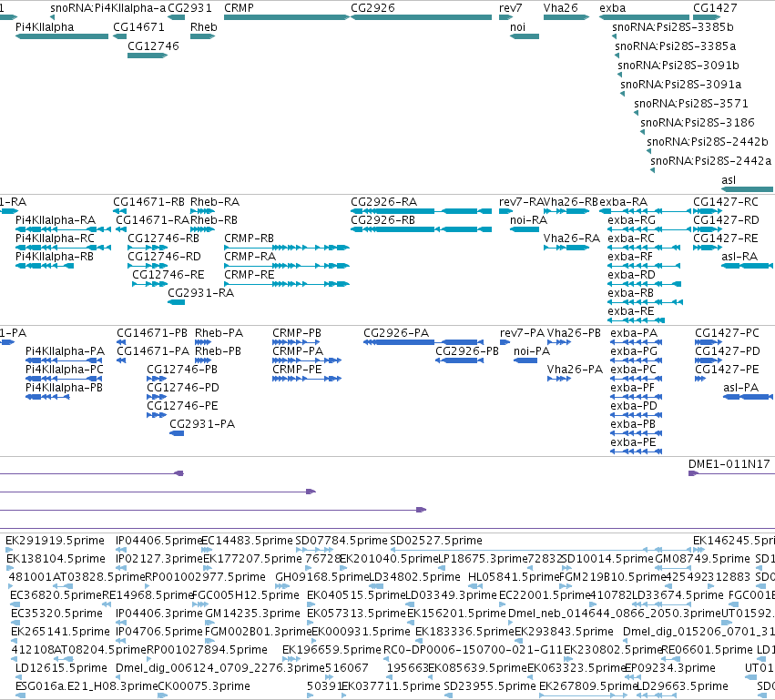Click the snoRNA:Psi28S-3091a label
Screen dimensions: 775x700
pos(680,85)
